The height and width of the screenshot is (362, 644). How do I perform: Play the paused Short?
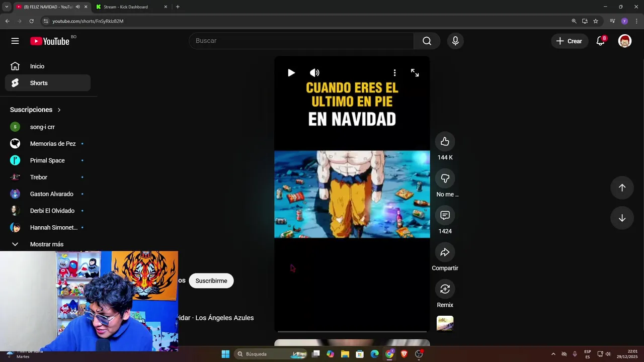coord(291,73)
